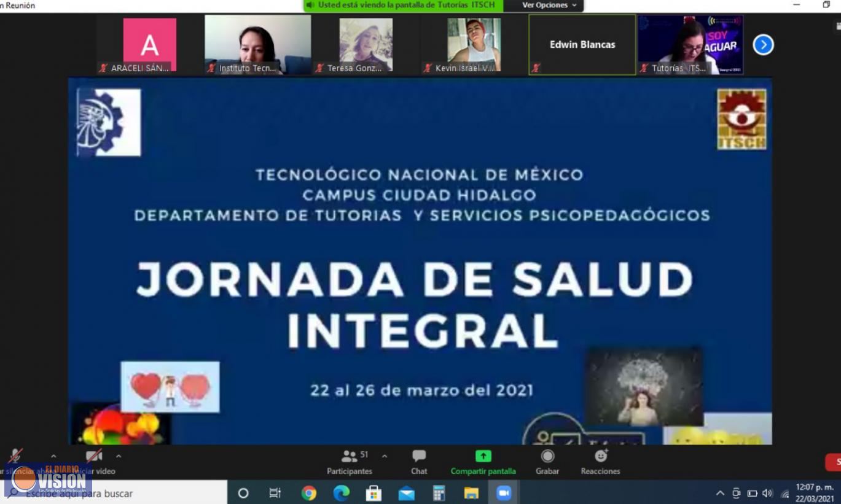
Task: Select Instituto Tecn... participant video
Action: pos(258,45)
